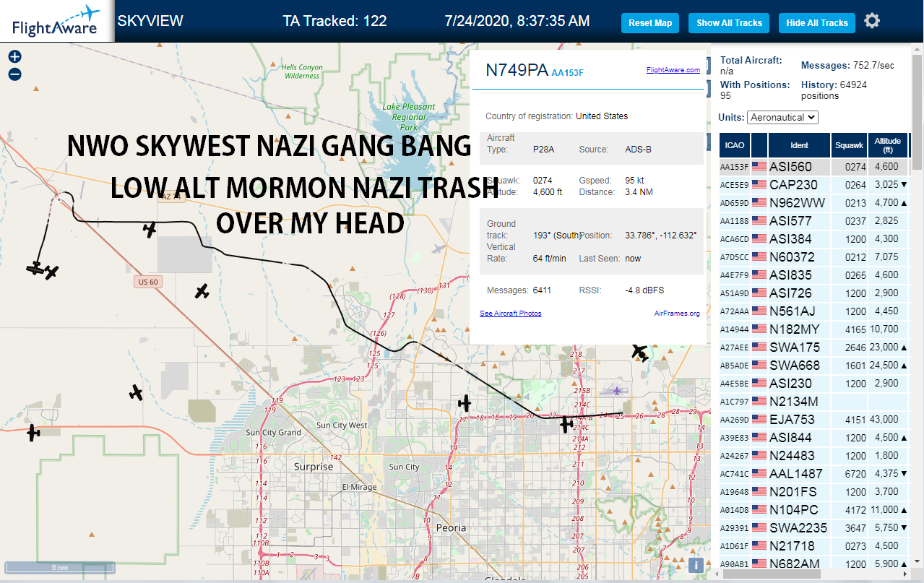Click the purple airport plane symbol

616,391
